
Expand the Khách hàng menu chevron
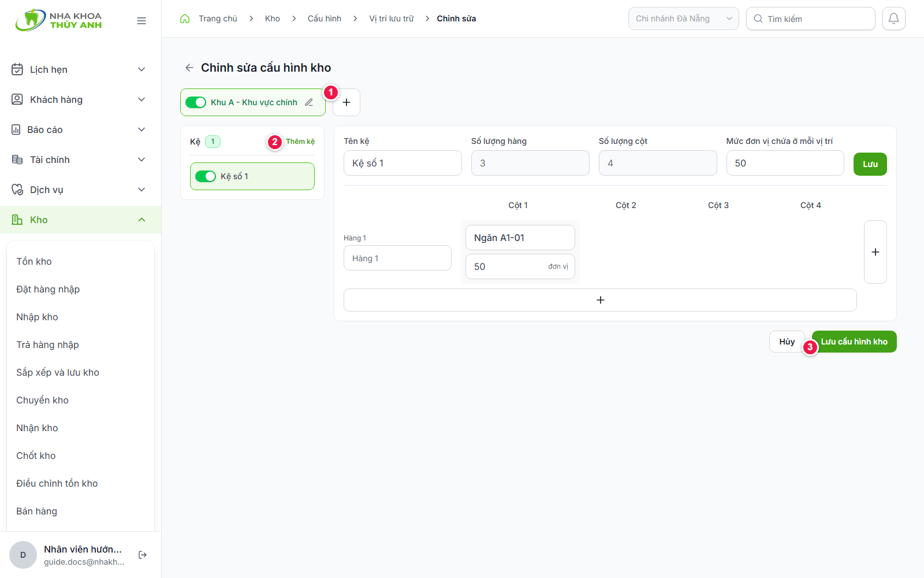[141, 99]
